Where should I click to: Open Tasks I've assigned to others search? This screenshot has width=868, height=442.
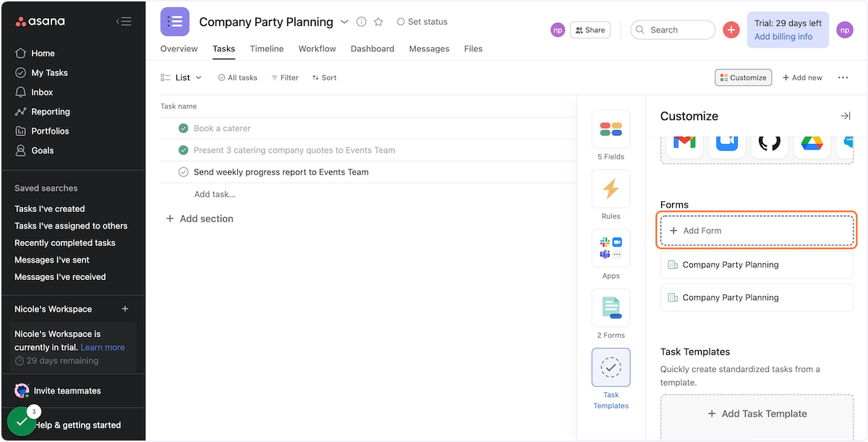coord(71,226)
